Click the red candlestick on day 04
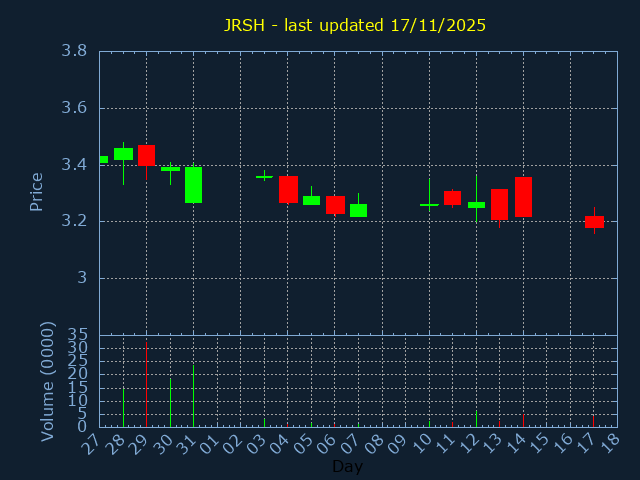This screenshot has height=480, width=640. [x=288, y=189]
